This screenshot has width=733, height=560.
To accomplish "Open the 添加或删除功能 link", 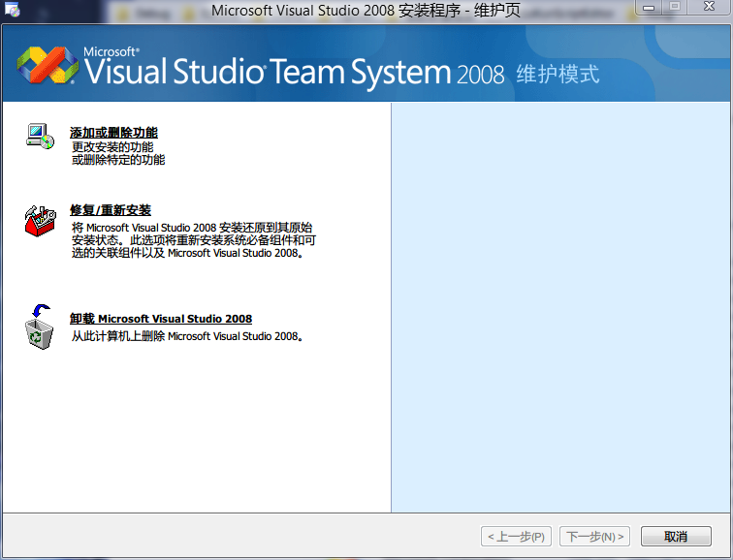I will click(x=113, y=133).
